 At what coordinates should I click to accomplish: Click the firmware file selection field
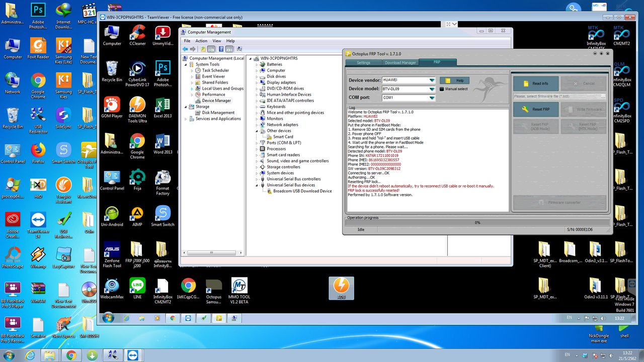[x=559, y=96]
